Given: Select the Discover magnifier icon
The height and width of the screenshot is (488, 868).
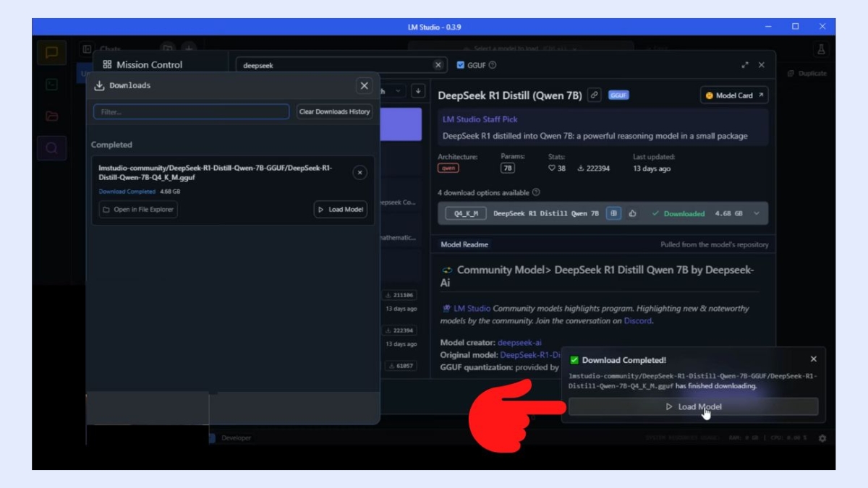Looking at the screenshot, I should (51, 147).
